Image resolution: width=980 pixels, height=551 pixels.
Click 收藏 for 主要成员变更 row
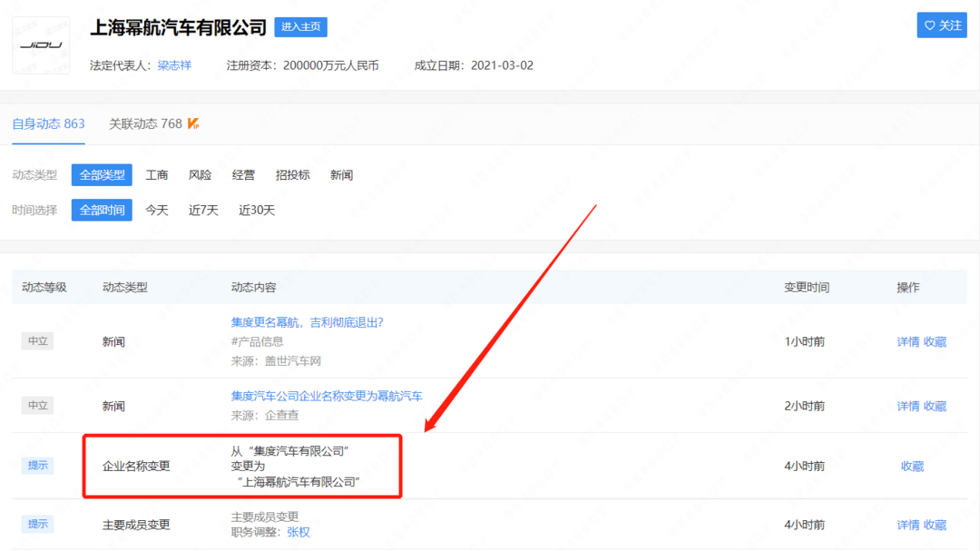935,525
